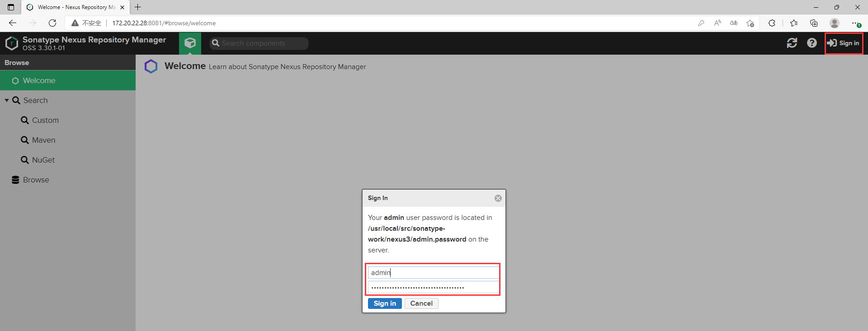Click the OSS 3.30.1-01 version text

44,48
